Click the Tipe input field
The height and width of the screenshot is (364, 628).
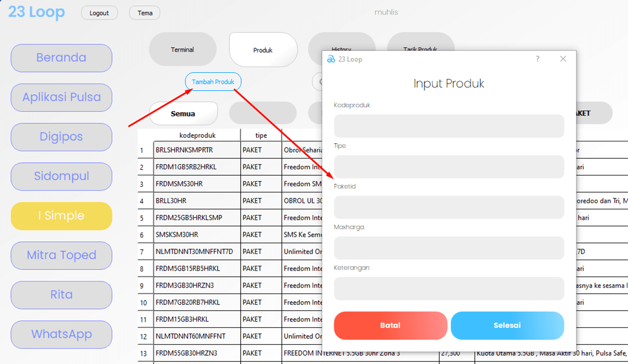449,167
